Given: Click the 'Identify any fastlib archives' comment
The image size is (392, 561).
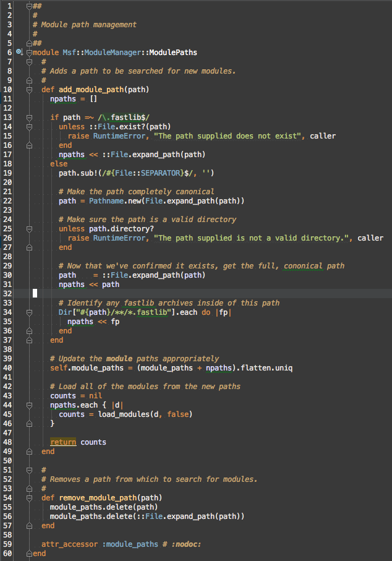Looking at the screenshot, I should (169, 303).
